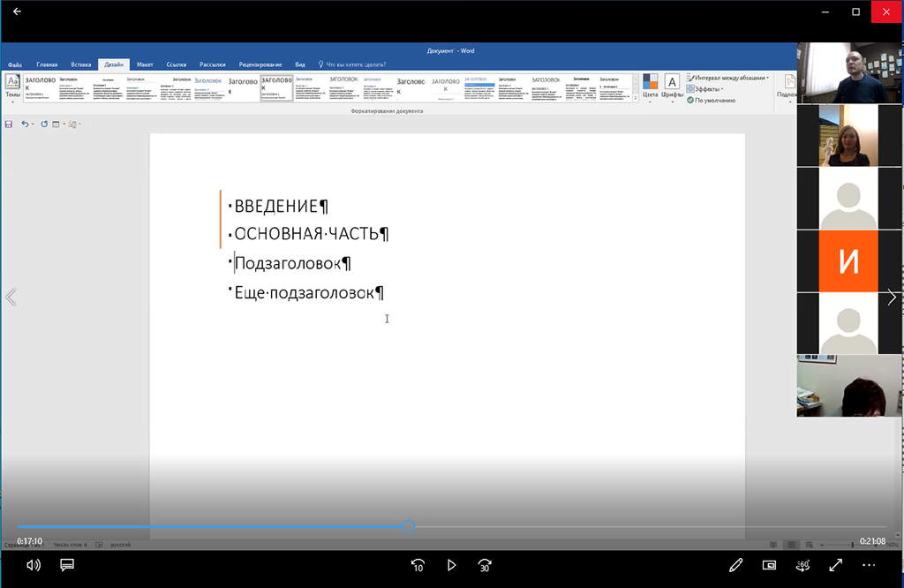The height and width of the screenshot is (588, 904).
Task: Select the top presenter man video thumbnail
Action: click(x=849, y=72)
